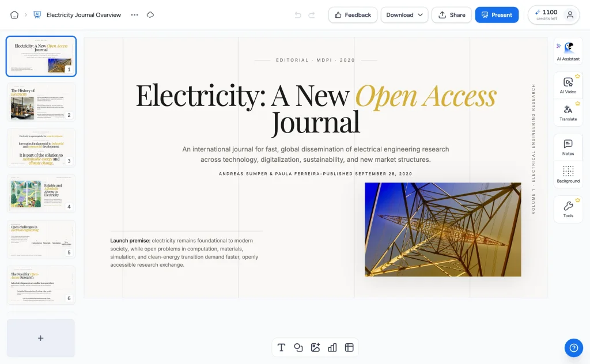
Task: Select the subtitle paragraph about international journal
Action: tap(315, 154)
